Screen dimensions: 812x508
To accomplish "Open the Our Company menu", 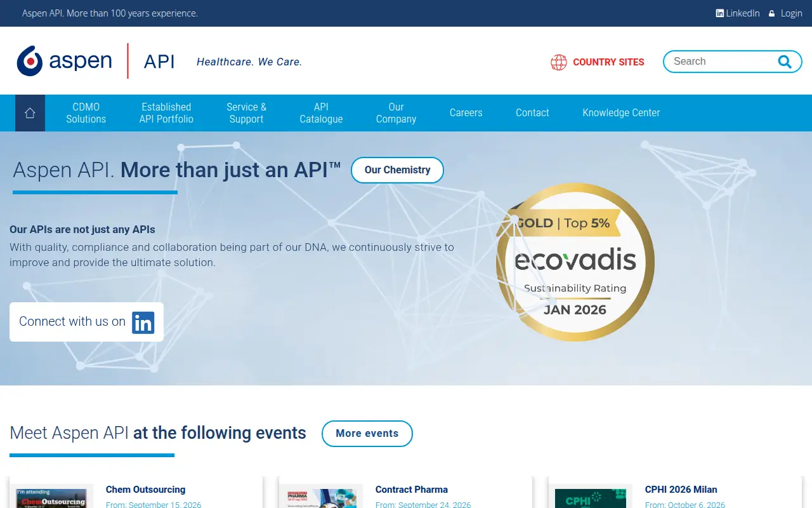I will tap(396, 113).
